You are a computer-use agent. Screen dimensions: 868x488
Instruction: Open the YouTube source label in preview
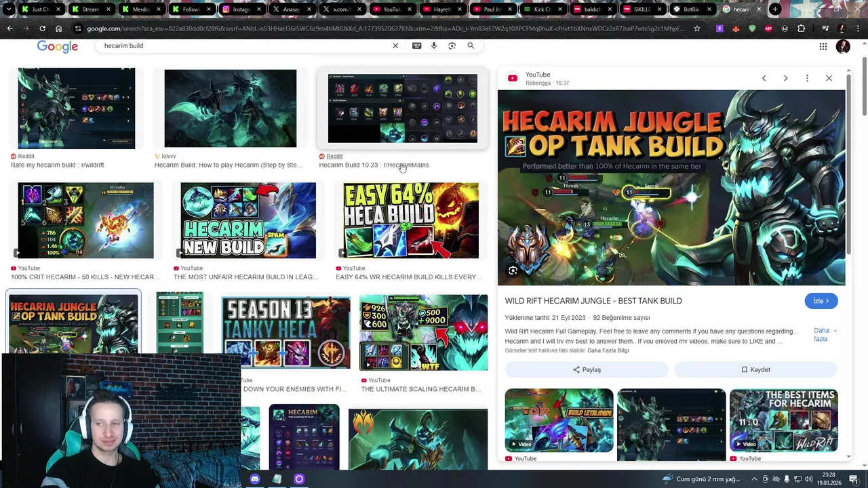click(538, 75)
